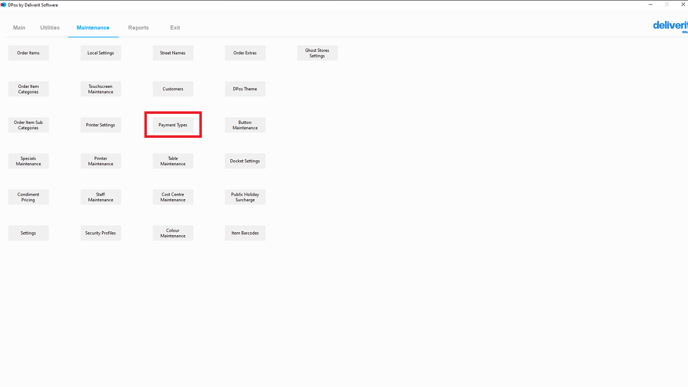Click the deliverit logo
Image resolution: width=688 pixels, height=387 pixels.
[x=670, y=26]
